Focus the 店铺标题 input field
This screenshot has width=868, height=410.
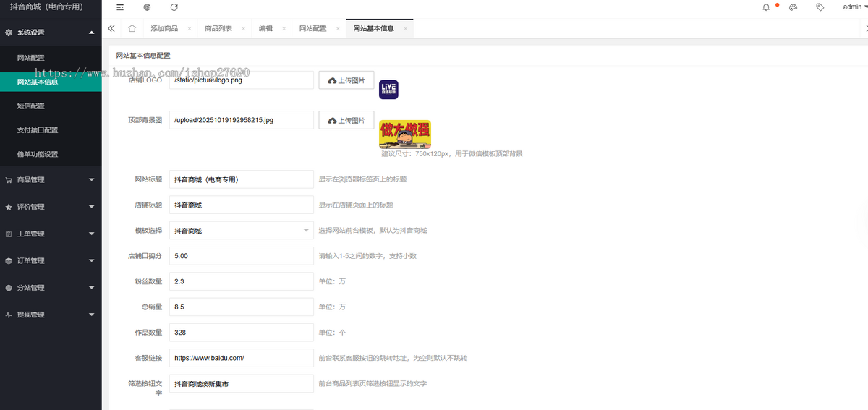point(242,205)
